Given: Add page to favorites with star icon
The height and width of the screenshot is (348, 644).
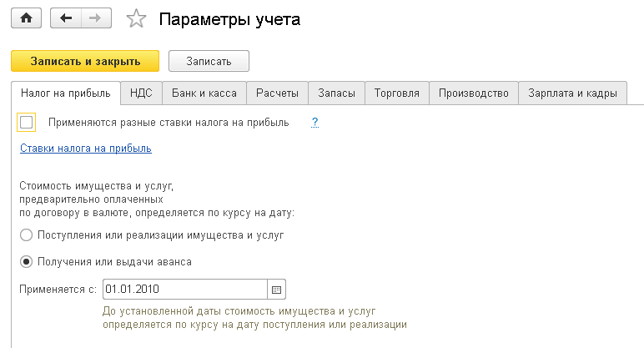Looking at the screenshot, I should (x=134, y=18).
